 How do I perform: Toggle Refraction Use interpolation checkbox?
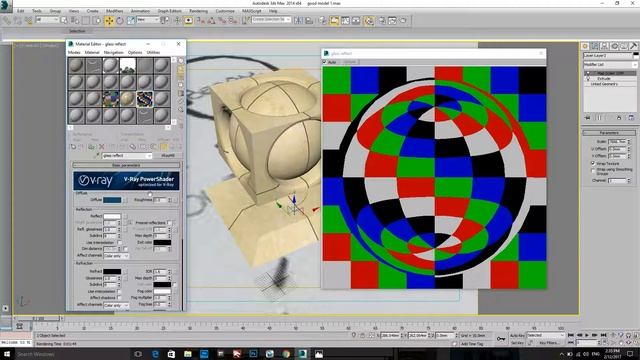[119, 291]
